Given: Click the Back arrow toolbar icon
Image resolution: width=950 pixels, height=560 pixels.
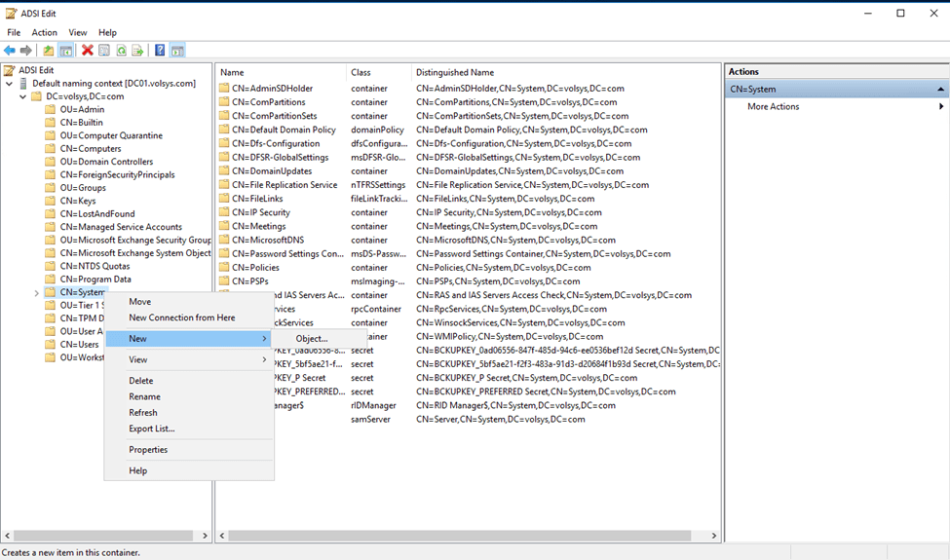Looking at the screenshot, I should (x=10, y=51).
